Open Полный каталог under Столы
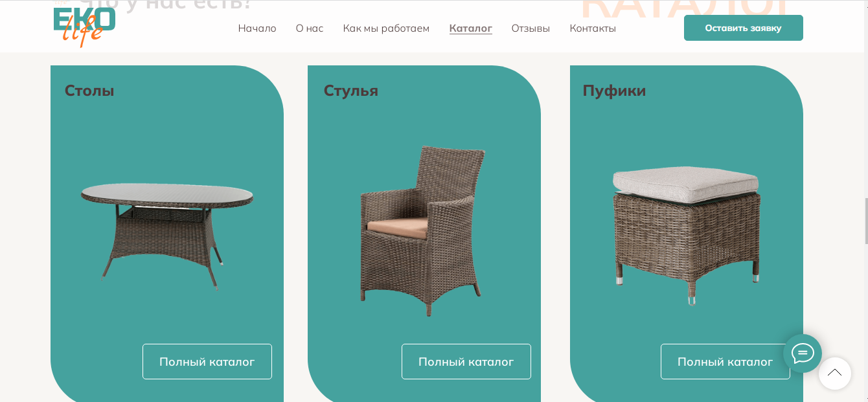Viewport: 868px width, 402px height. (207, 361)
